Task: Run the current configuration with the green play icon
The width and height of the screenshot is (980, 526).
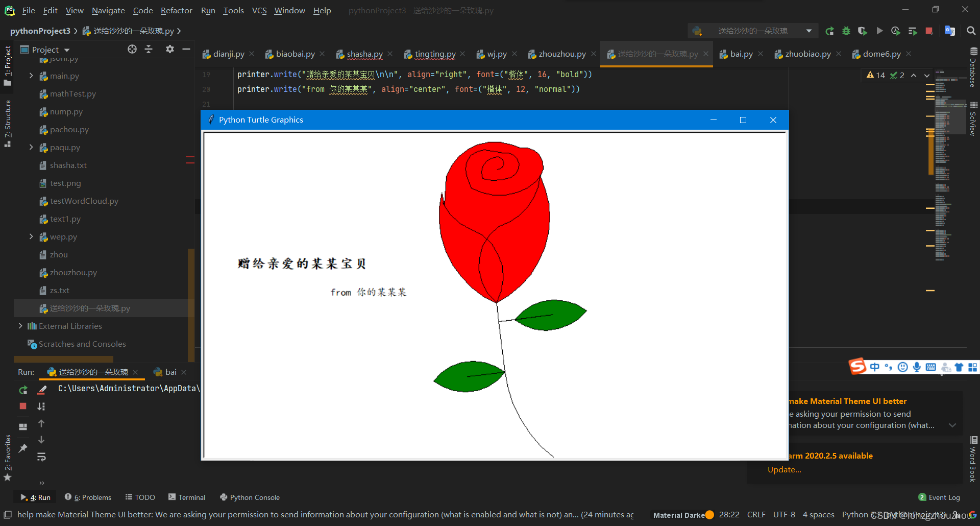Action: click(879, 31)
